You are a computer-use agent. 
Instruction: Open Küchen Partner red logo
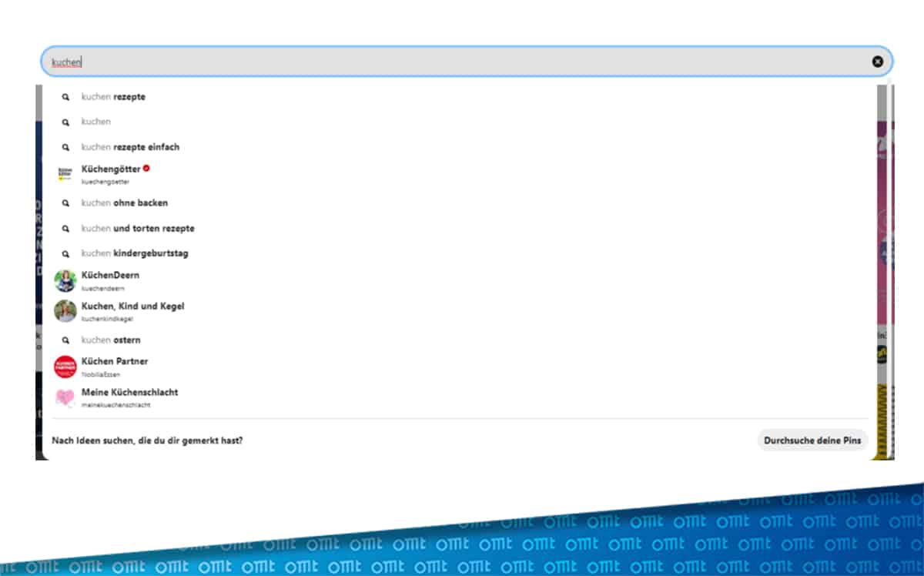[65, 367]
